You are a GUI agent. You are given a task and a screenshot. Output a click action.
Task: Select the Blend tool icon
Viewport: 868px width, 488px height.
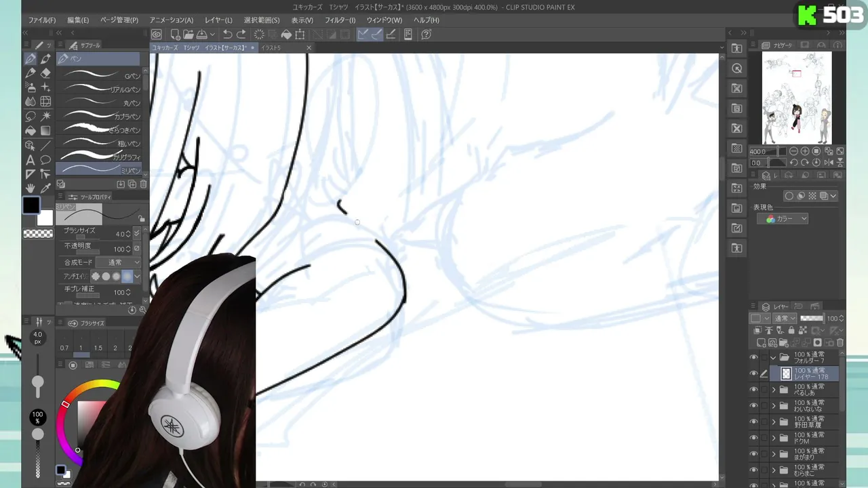tap(31, 102)
